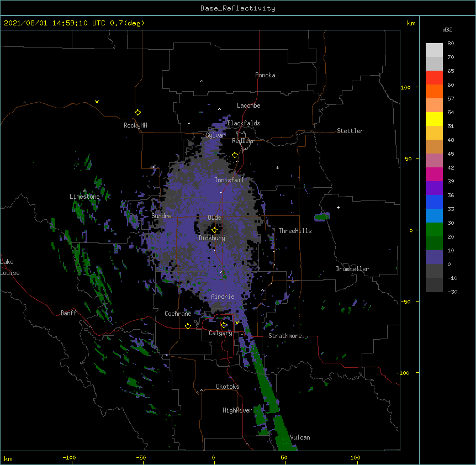Click the Vulcan town label

300,437
